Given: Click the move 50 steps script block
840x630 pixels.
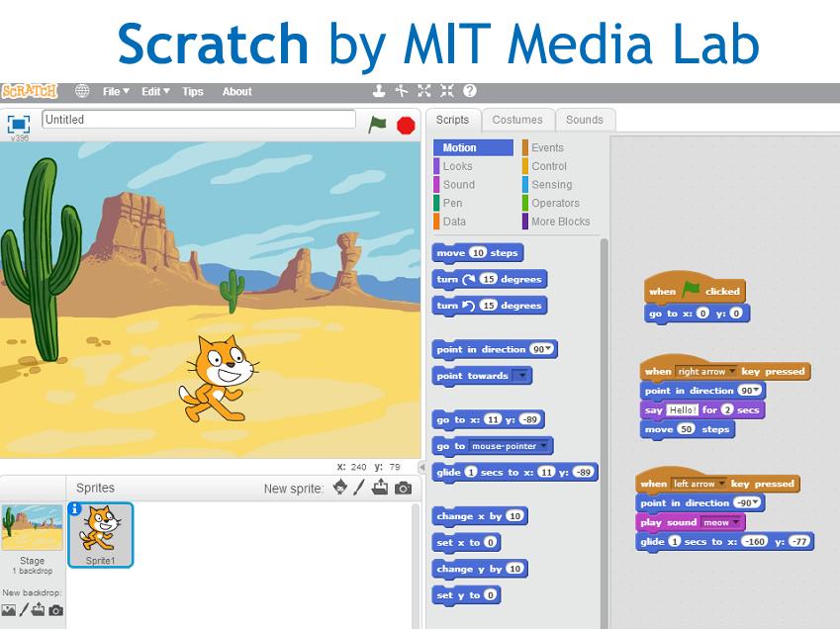Looking at the screenshot, I should pyautogui.click(x=687, y=429).
